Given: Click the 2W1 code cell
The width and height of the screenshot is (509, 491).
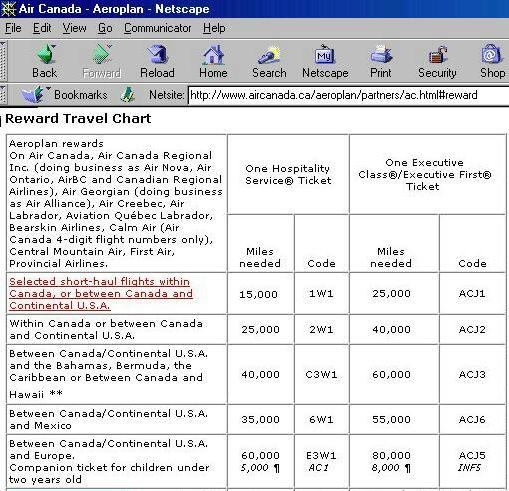Looking at the screenshot, I should [321, 330].
